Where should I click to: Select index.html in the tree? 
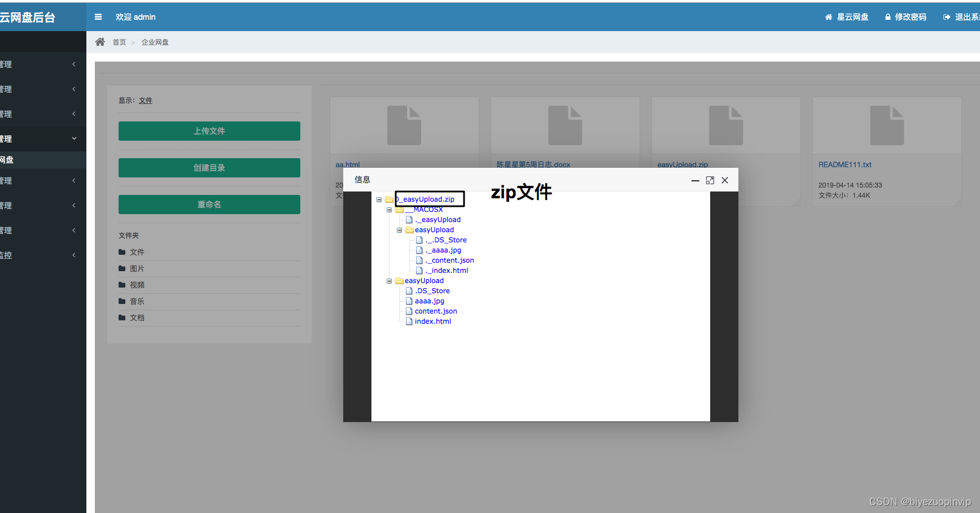click(x=433, y=321)
